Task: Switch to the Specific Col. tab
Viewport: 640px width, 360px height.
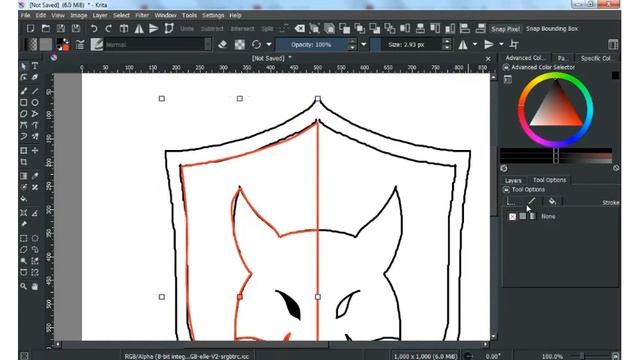Action: 596,58
